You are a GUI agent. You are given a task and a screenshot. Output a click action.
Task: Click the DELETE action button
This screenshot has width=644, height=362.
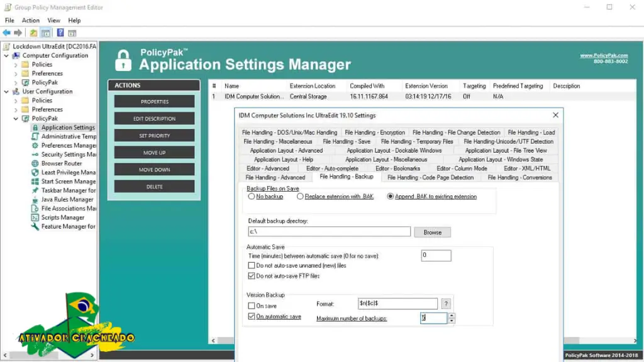coord(155,187)
